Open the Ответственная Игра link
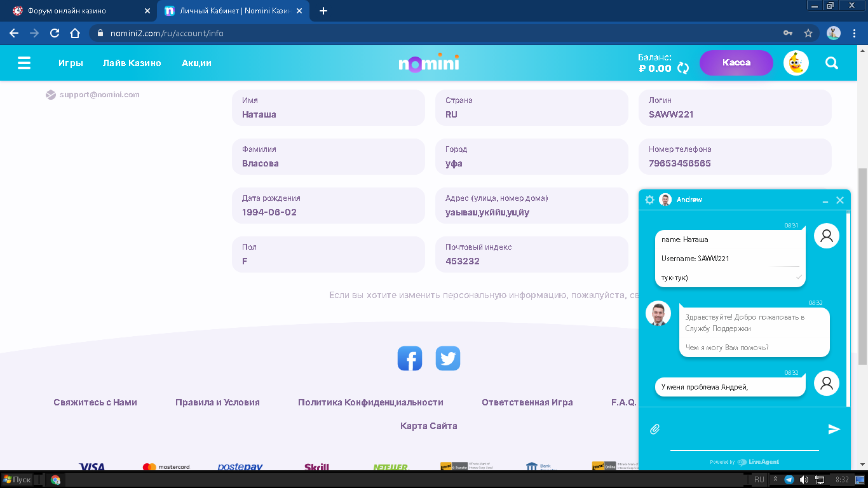Viewport: 868px width, 488px height. click(x=527, y=402)
